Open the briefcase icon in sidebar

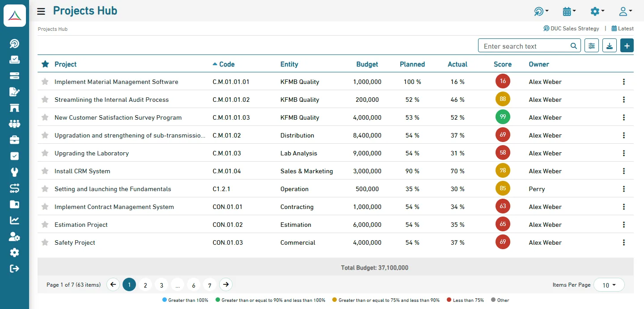click(x=14, y=140)
